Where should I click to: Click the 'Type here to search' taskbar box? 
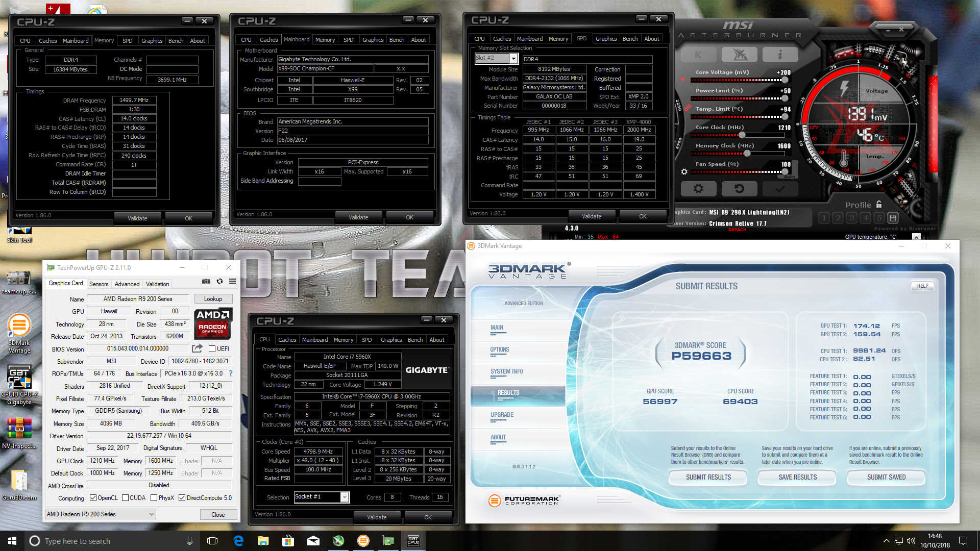coord(111,541)
